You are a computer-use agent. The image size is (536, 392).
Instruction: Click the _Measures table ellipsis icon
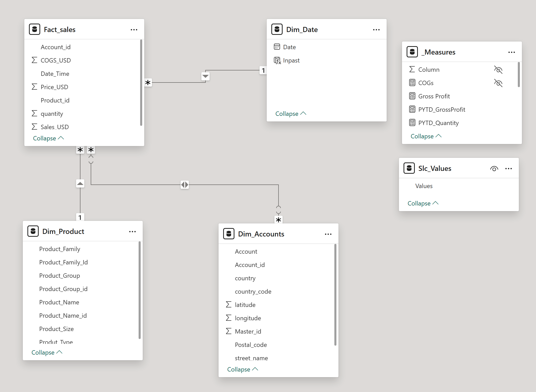coord(511,52)
